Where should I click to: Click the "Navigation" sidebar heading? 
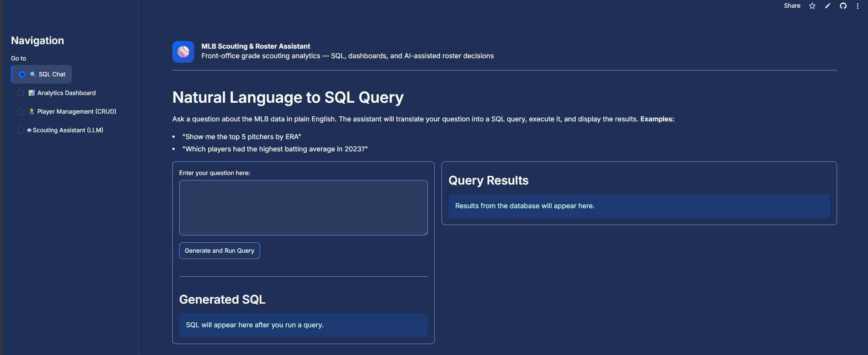point(37,40)
